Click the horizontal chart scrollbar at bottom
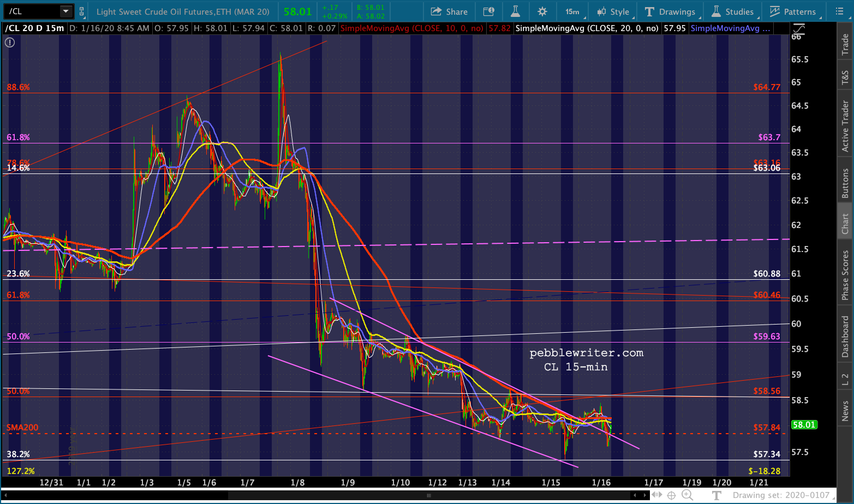The height and width of the screenshot is (504, 854). [428, 495]
